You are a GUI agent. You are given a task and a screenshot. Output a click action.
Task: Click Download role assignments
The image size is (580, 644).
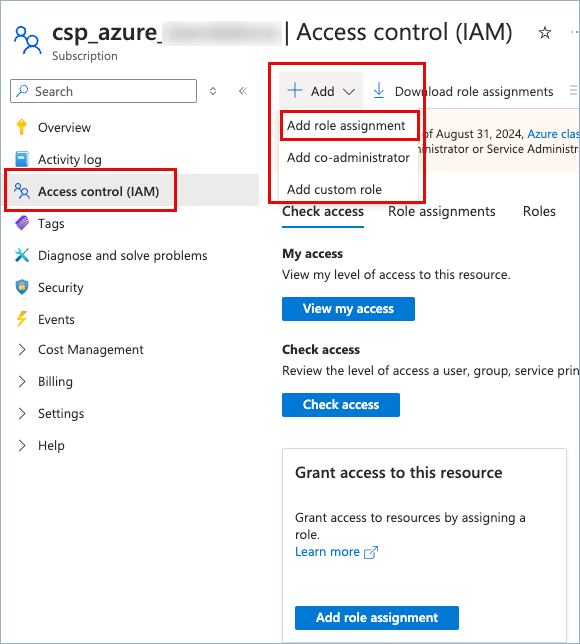[474, 92]
